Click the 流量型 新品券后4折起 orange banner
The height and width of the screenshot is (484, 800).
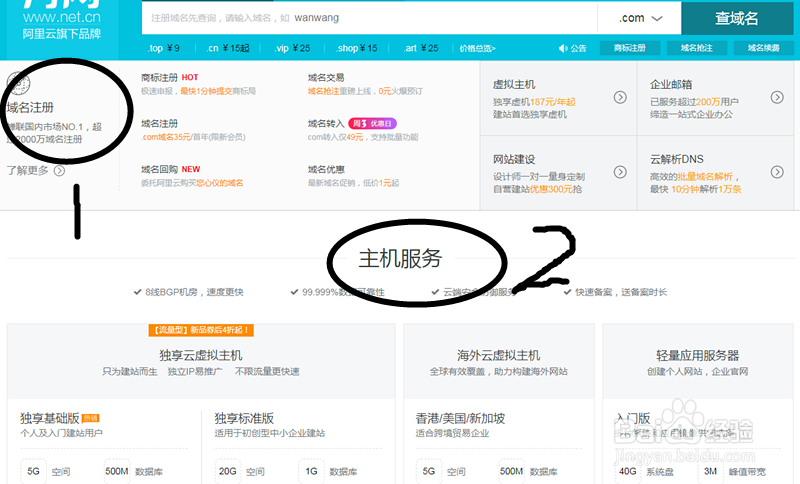(201, 330)
